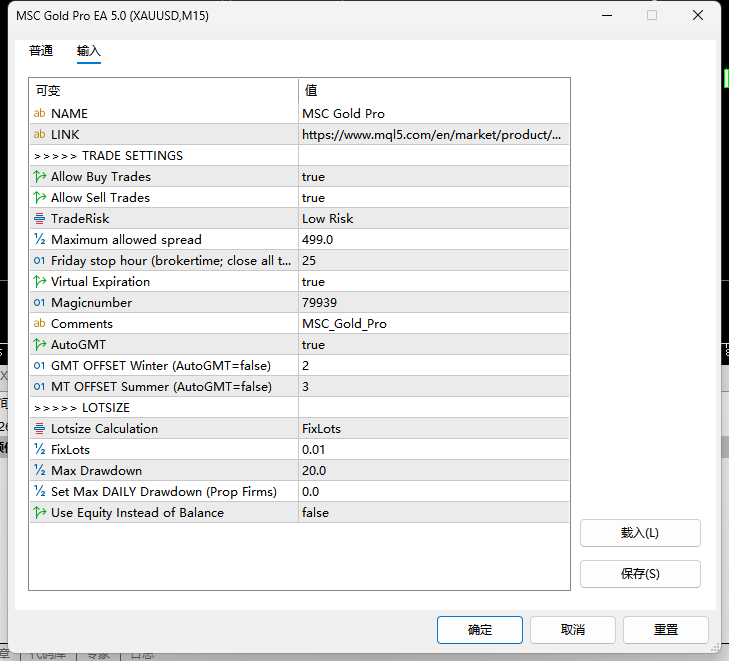Click the fraction icon beside FixLots
This screenshot has width=729, height=661.
(40, 449)
